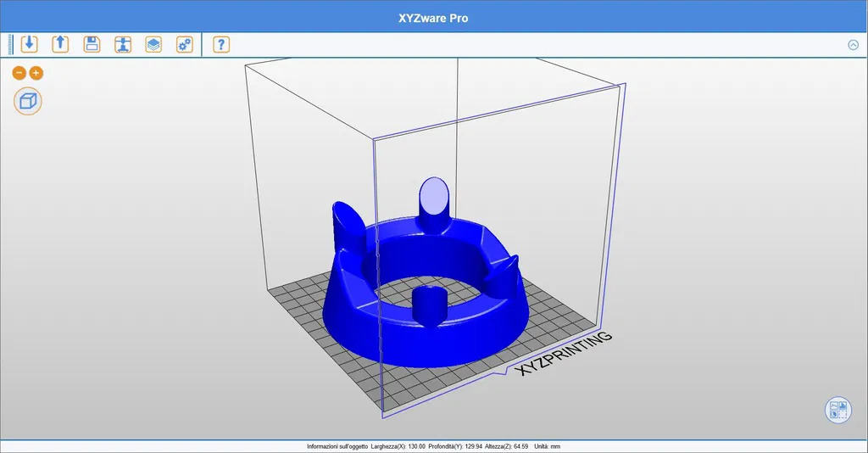Click the Altezza(Z): 64.59 status text
Image resolution: width=868 pixels, height=453 pixels.
coord(507,446)
